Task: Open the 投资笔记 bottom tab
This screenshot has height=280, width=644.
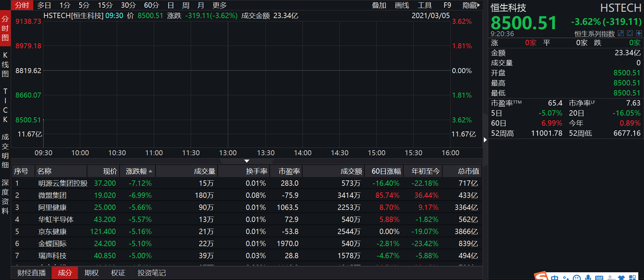Action: [x=152, y=273]
